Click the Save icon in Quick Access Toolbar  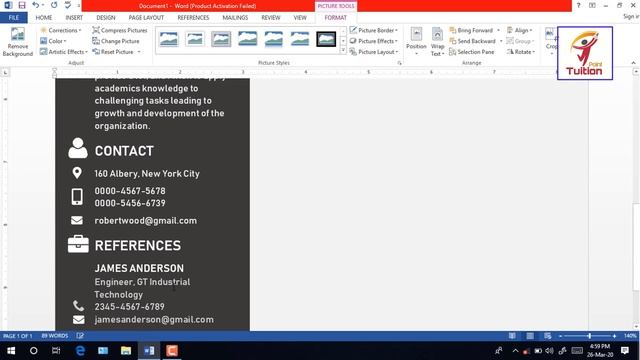coord(22,5)
